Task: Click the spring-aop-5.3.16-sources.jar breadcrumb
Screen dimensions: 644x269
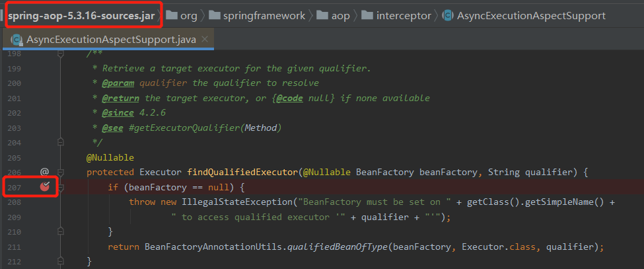Action: pos(81,16)
